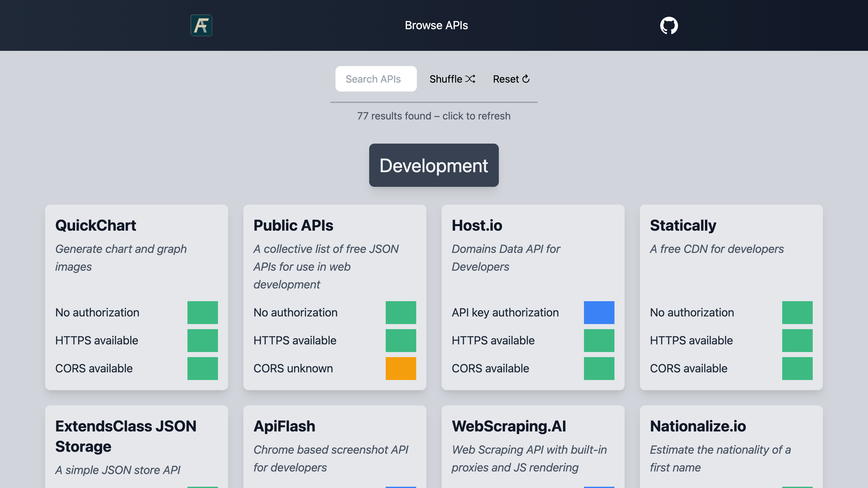Click QuickChart's green No authorization swatch

[x=202, y=312]
